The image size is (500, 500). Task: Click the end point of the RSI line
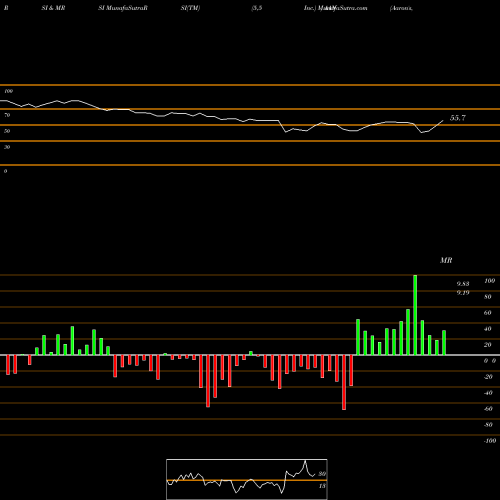click(x=443, y=120)
